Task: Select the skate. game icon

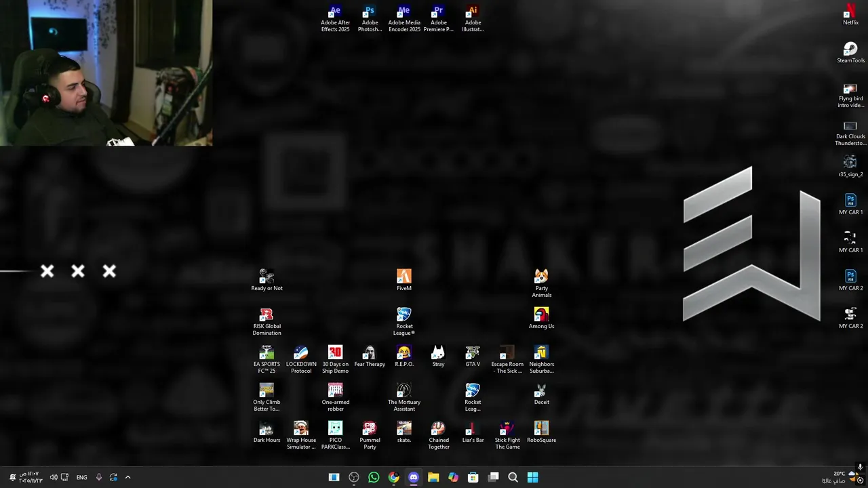Action: (404, 432)
